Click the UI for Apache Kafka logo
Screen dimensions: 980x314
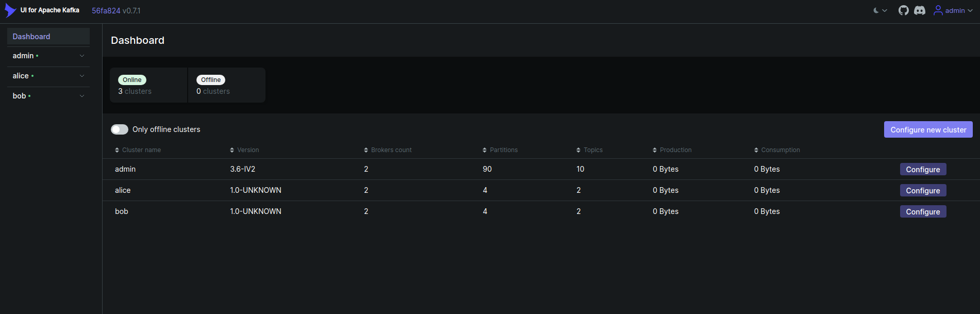pyautogui.click(x=10, y=10)
